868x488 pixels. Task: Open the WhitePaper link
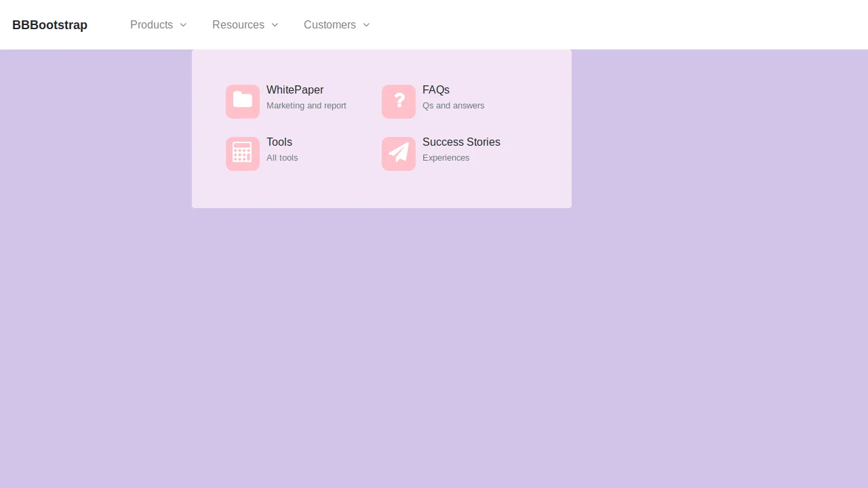(295, 89)
